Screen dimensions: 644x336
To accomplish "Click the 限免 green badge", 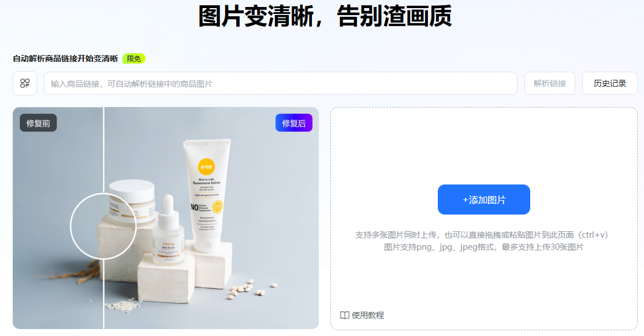I will point(134,58).
